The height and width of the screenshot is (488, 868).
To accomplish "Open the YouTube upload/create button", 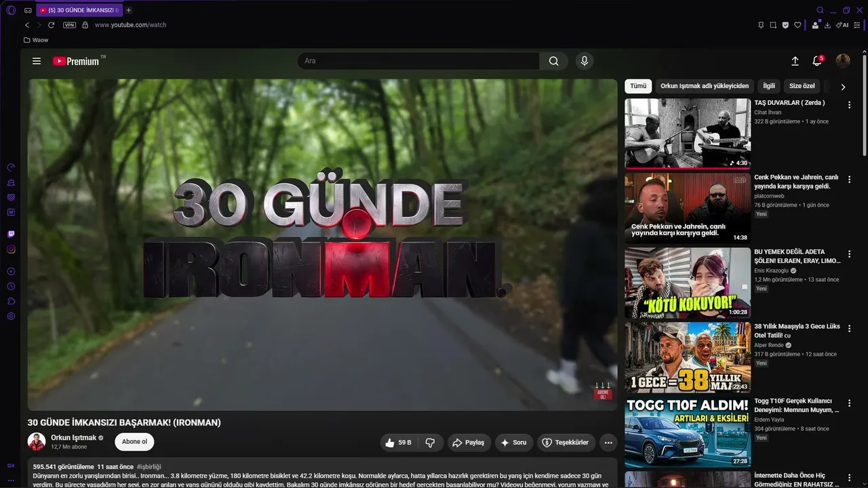I will 795,61.
